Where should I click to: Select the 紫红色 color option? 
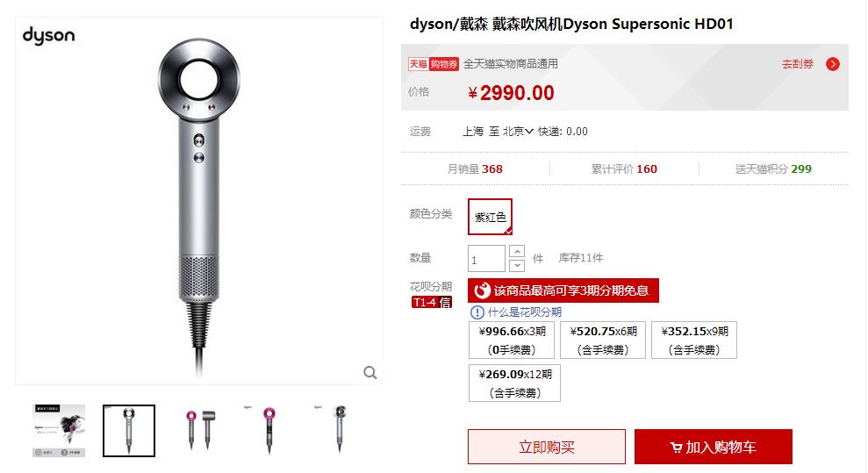490,217
